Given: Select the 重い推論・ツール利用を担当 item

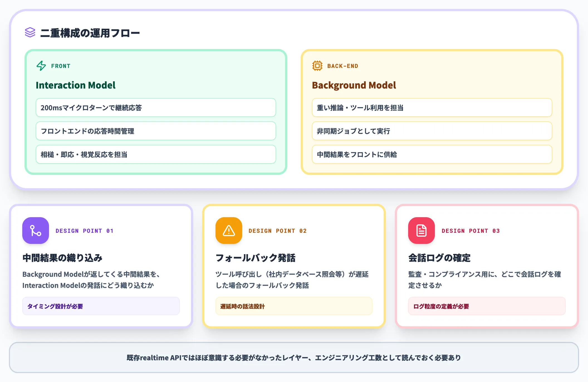Looking at the screenshot, I should pyautogui.click(x=432, y=107).
